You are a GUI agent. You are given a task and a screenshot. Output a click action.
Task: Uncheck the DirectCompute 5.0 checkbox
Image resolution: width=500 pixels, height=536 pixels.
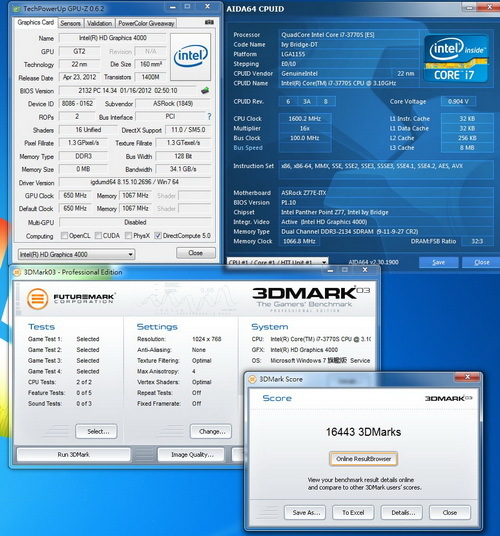(x=158, y=236)
